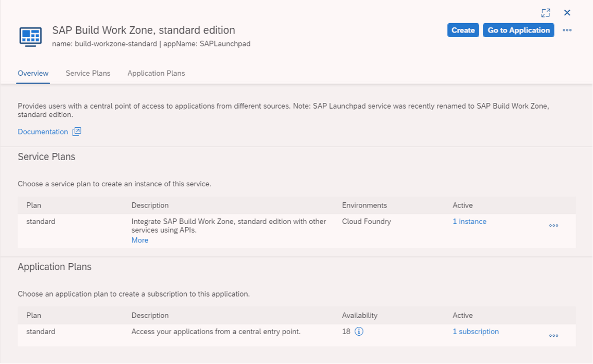Viewport: 593px width, 364px height.
Task: Open header overflow menu beside Go to Application
Action: pyautogui.click(x=567, y=30)
